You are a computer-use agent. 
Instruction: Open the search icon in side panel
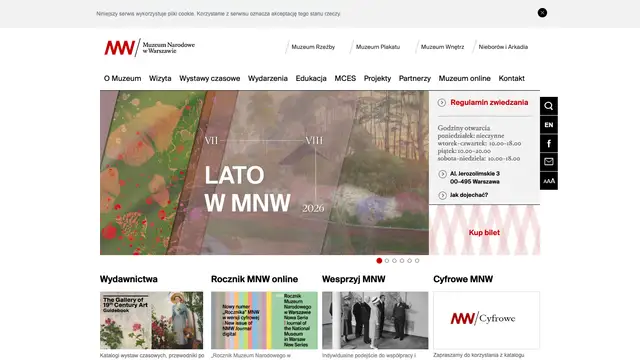(x=549, y=106)
